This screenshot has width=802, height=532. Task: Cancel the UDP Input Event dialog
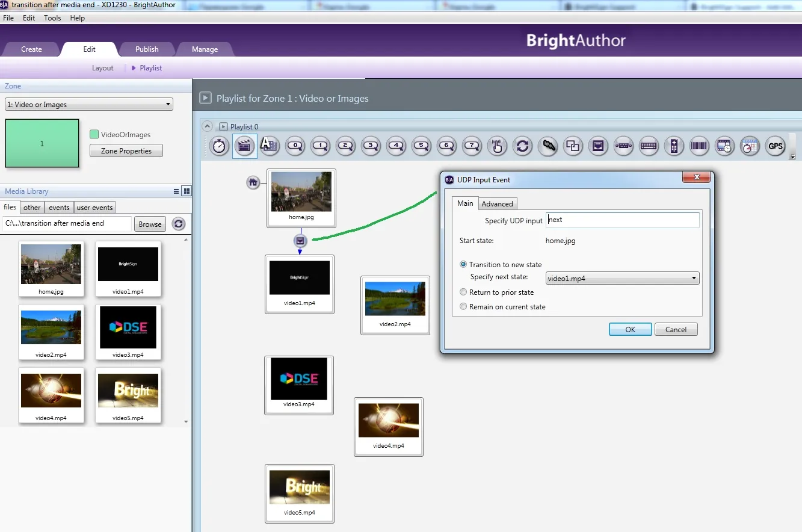click(676, 329)
